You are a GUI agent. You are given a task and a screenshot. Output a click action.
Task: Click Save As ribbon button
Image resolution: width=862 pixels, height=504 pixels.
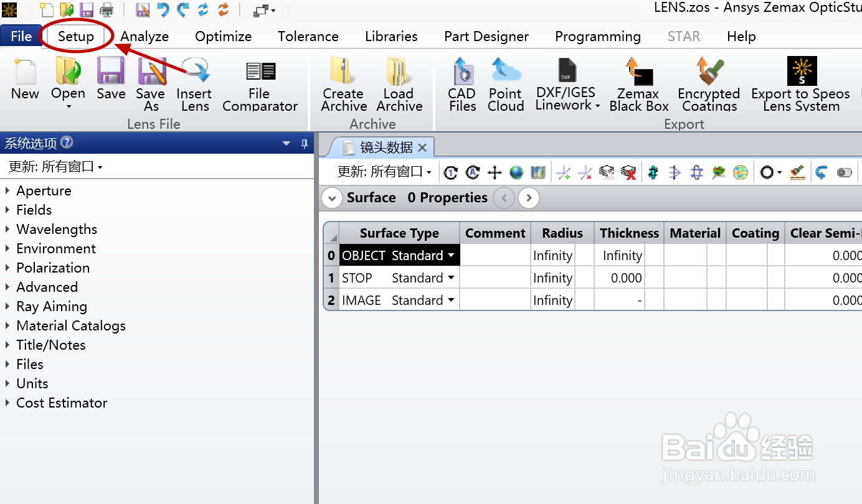click(x=151, y=84)
